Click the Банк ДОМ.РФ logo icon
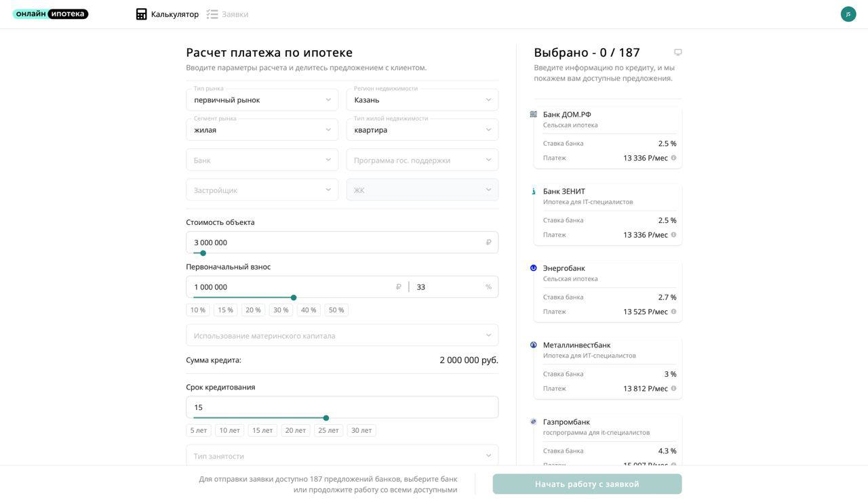This screenshot has height=502, width=868. [534, 114]
